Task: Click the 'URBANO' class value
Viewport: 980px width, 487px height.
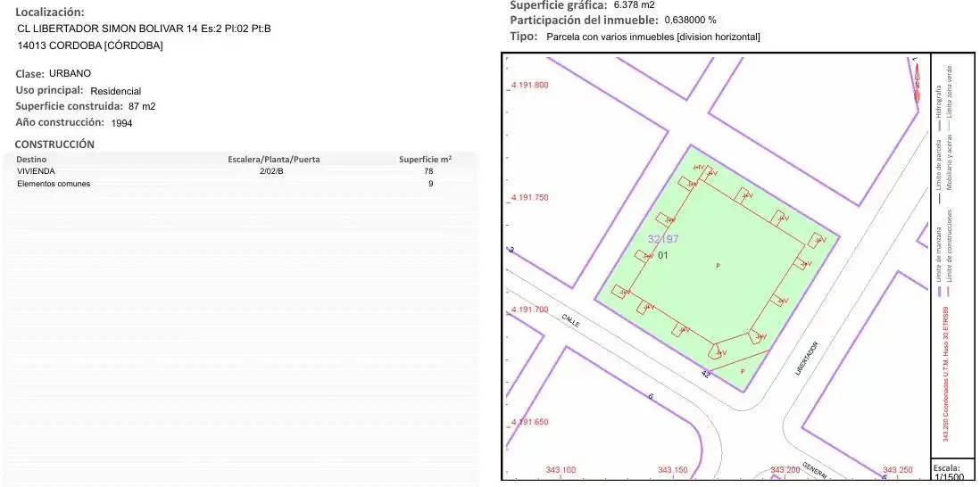Action: [x=70, y=74]
